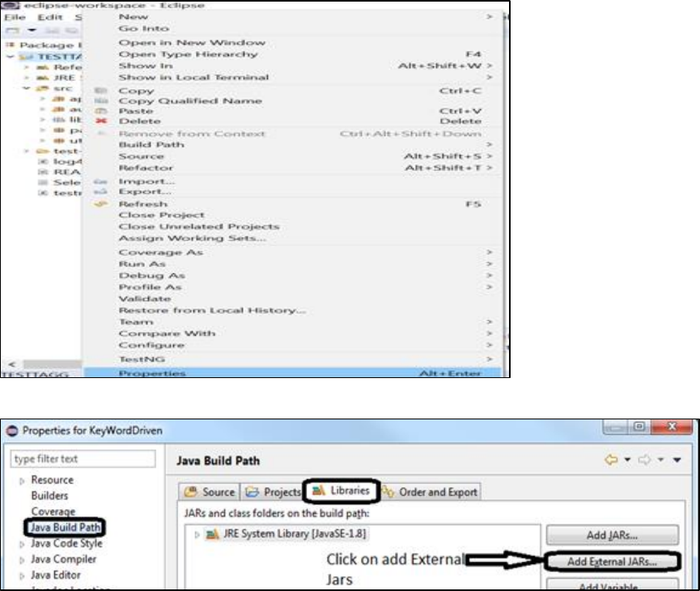Select Assign Working Sets...

click(x=293, y=239)
